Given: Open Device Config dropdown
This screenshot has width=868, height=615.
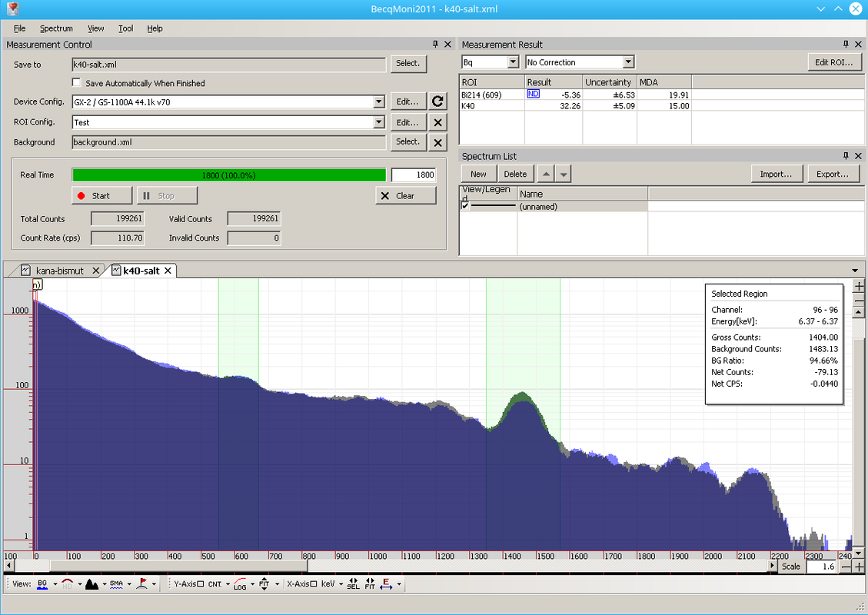Looking at the screenshot, I should (378, 101).
